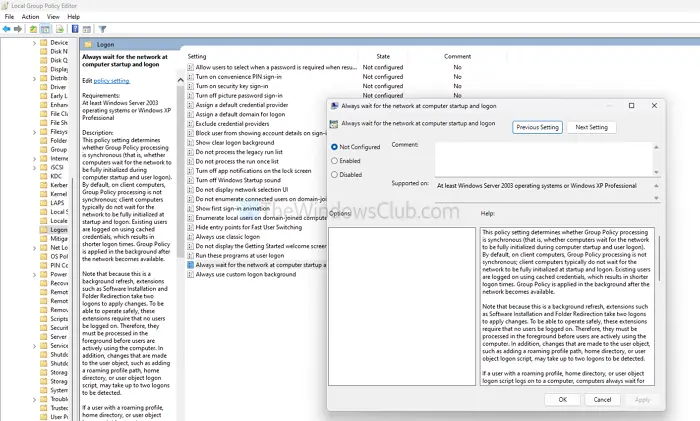This screenshot has height=421, width=700.
Task: Click the Up one level toolbar icon
Action: tap(33, 29)
